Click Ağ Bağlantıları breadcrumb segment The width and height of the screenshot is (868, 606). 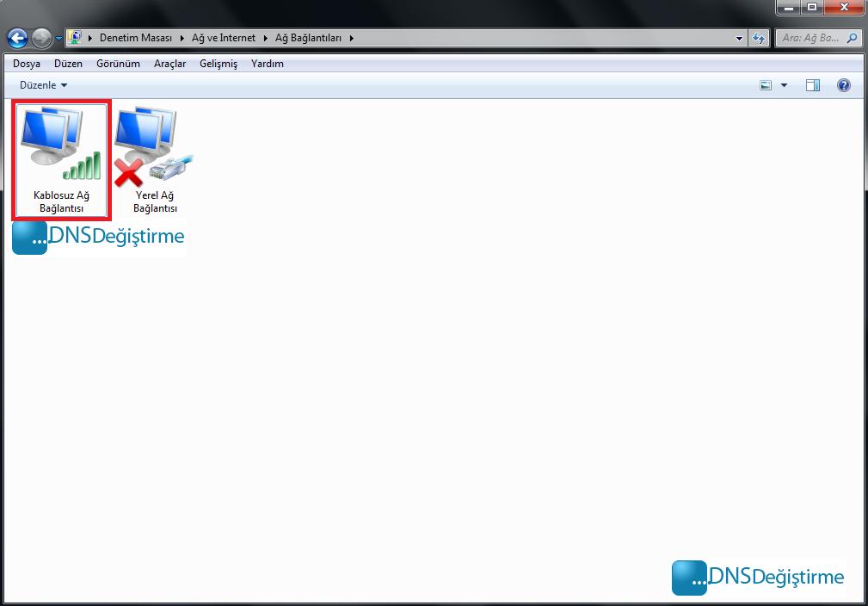click(x=308, y=38)
